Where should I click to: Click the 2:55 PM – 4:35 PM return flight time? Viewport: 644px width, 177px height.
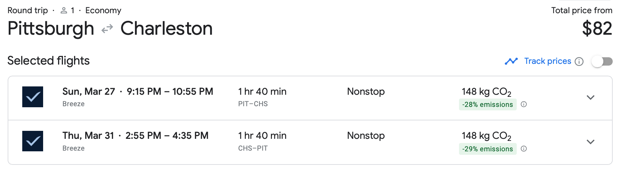[x=167, y=136]
